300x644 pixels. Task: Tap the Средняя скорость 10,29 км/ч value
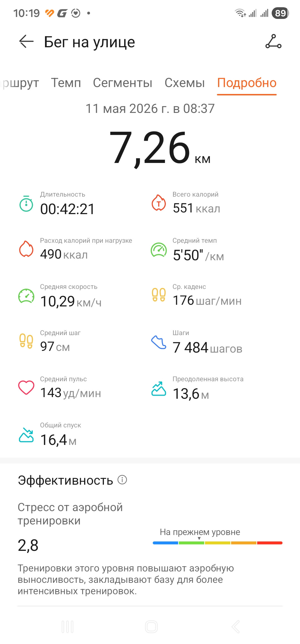pyautogui.click(x=71, y=301)
